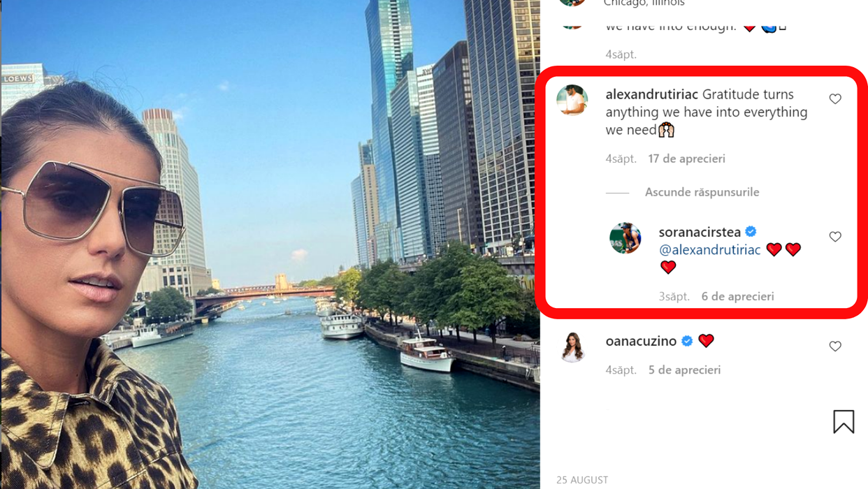This screenshot has height=489, width=868.
Task: View the 5 de aprecieri likes on oanacuzino's comment
Action: [x=684, y=370]
